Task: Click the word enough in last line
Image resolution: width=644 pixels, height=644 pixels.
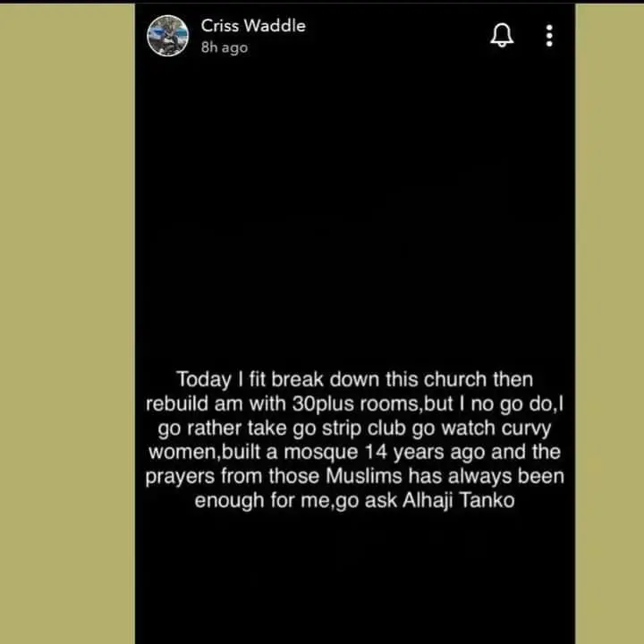Action: [x=229, y=501]
